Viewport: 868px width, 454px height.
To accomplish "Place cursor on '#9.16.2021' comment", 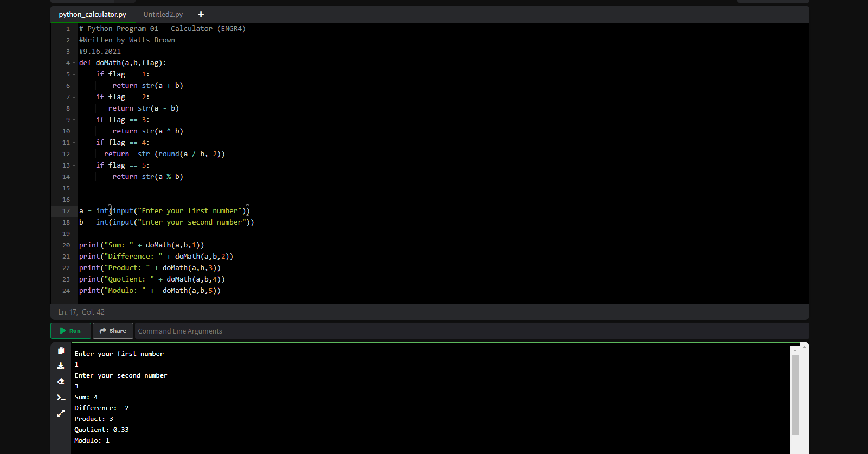I will coord(100,52).
